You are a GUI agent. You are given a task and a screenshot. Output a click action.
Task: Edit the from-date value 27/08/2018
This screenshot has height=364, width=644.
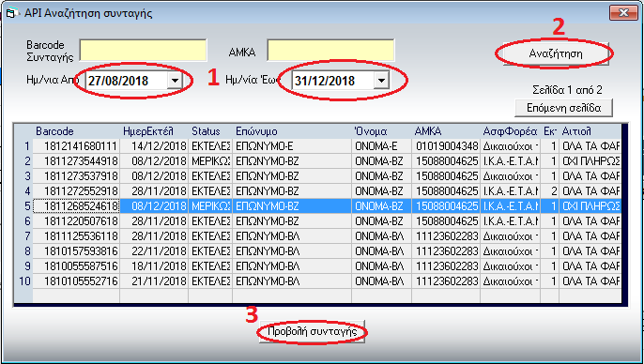pyautogui.click(x=118, y=81)
